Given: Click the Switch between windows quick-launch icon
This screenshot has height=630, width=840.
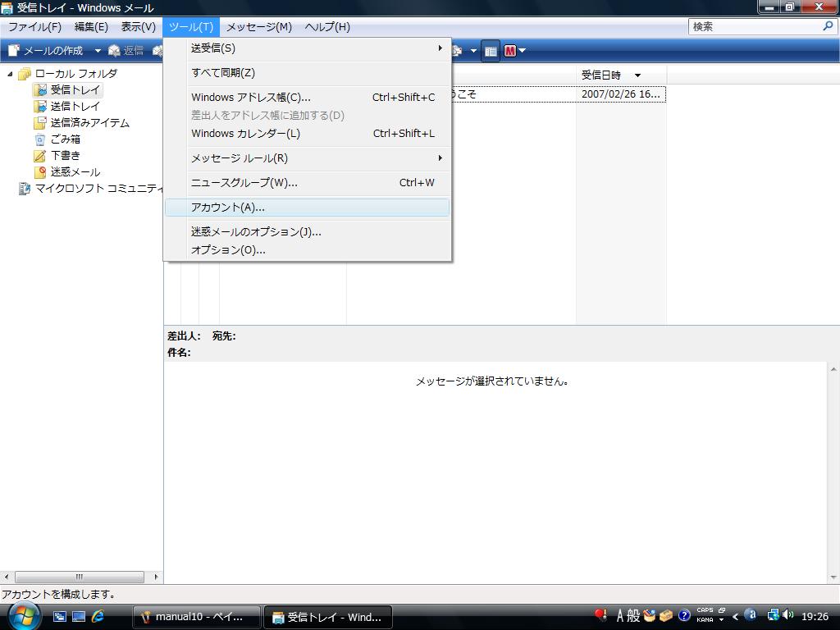Looking at the screenshot, I should tap(59, 617).
